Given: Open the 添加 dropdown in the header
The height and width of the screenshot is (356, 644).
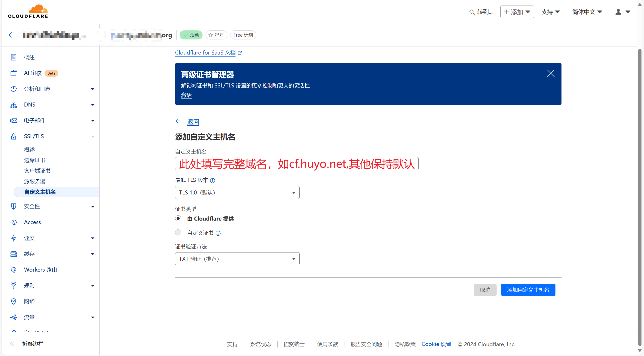Looking at the screenshot, I should point(517,12).
